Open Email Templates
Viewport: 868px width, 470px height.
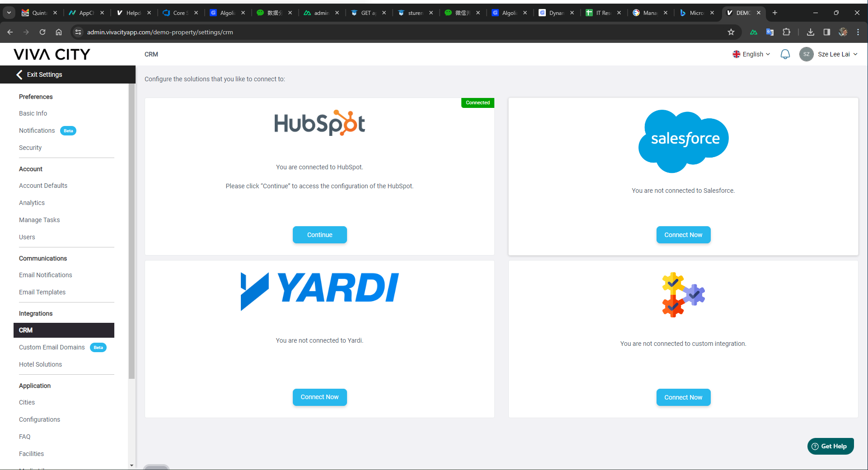tap(42, 292)
